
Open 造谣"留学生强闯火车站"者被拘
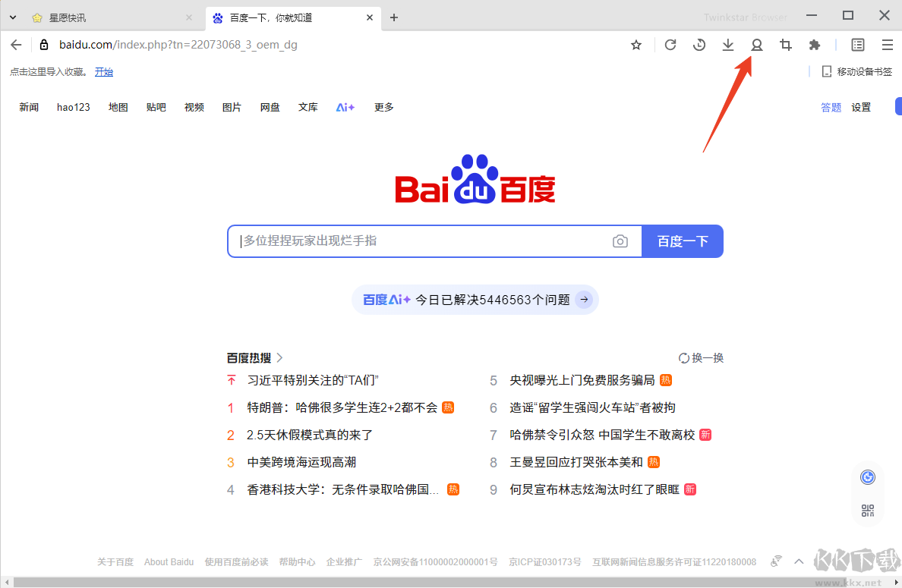click(x=592, y=407)
